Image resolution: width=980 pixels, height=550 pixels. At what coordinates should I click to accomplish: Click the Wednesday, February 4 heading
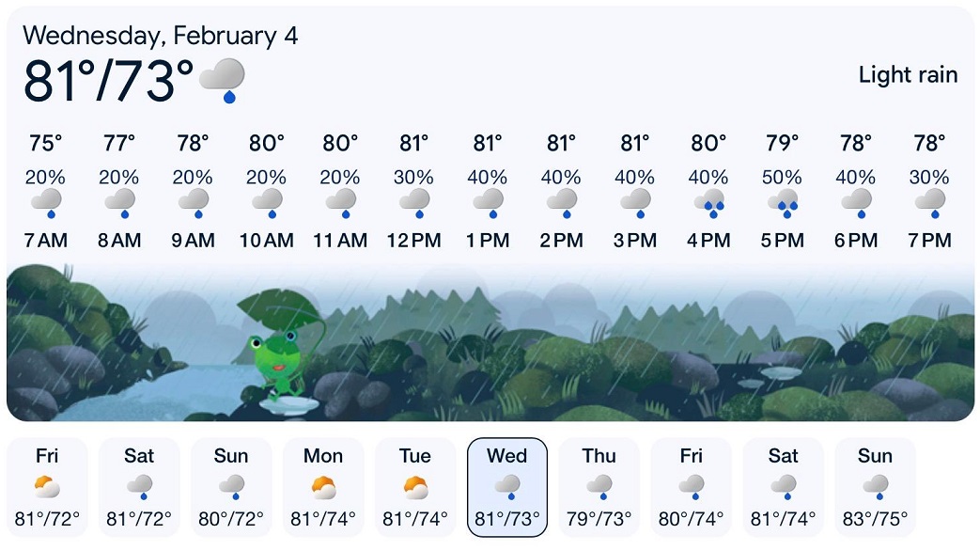tap(160, 36)
